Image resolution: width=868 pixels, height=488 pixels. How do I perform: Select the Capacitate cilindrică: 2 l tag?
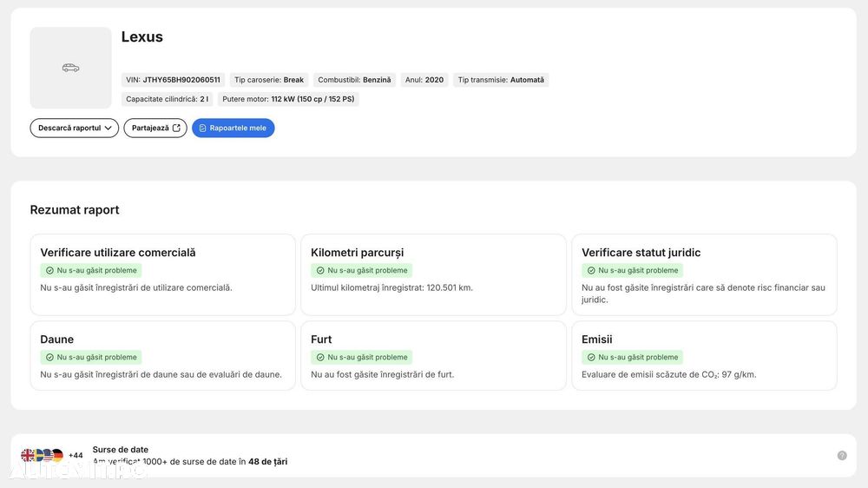(168, 99)
